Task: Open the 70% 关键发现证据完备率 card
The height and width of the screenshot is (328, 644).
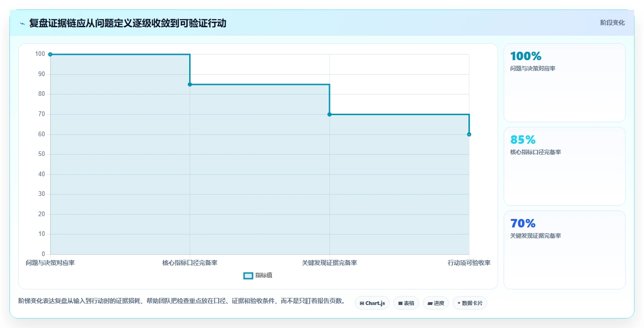Action: coord(564,250)
